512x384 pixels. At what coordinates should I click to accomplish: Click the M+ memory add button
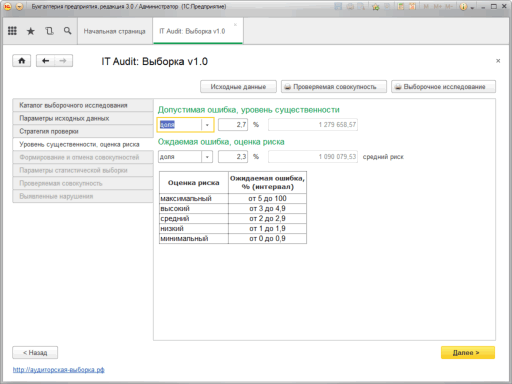point(438,6)
